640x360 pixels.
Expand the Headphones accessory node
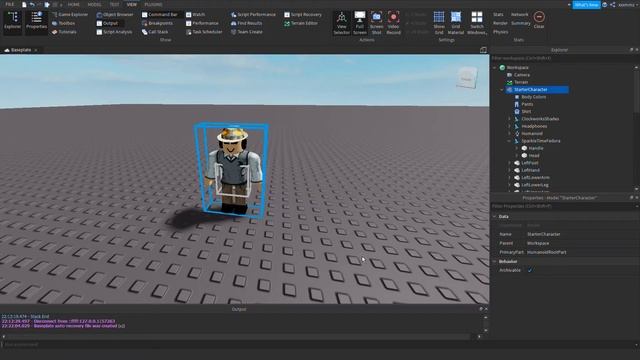coord(509,126)
